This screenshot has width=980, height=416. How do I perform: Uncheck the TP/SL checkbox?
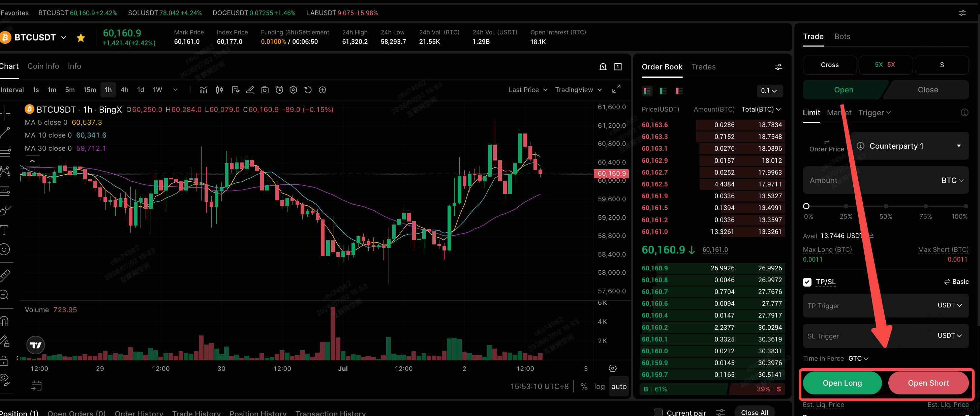click(807, 282)
